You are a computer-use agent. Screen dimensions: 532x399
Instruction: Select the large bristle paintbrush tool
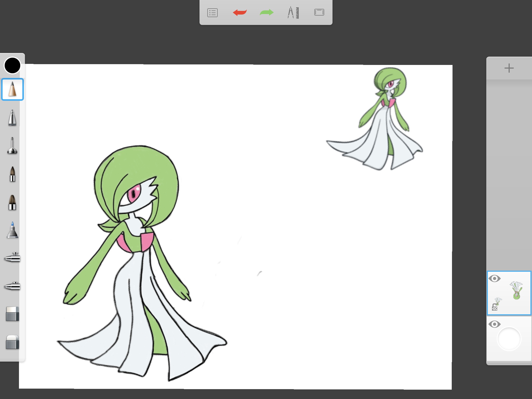12,202
